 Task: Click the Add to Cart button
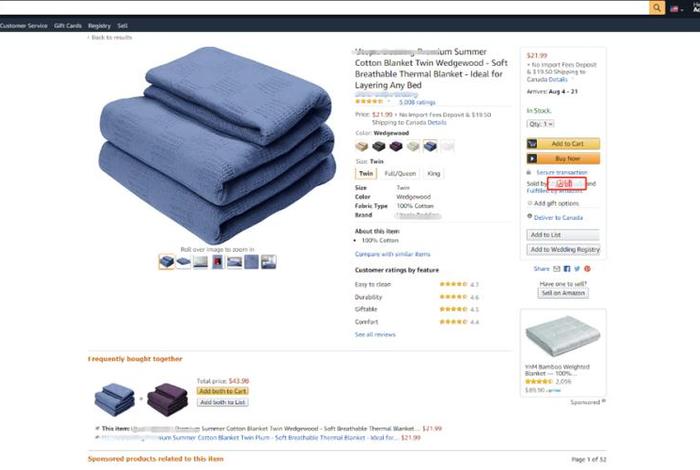[563, 144]
